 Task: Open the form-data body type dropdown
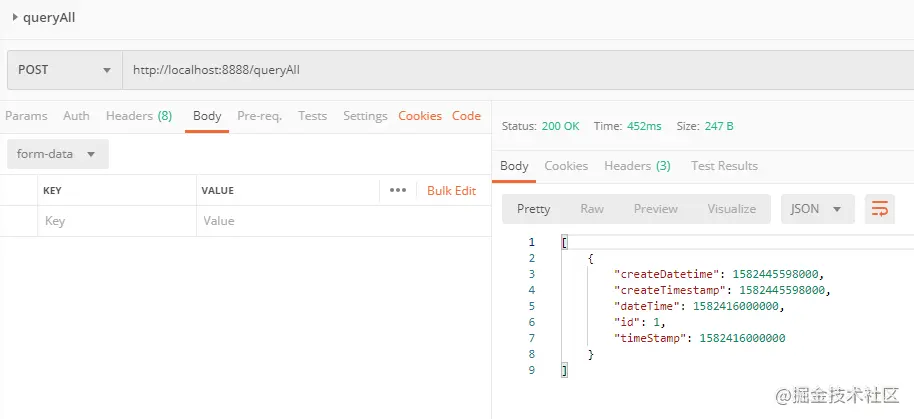(57, 154)
